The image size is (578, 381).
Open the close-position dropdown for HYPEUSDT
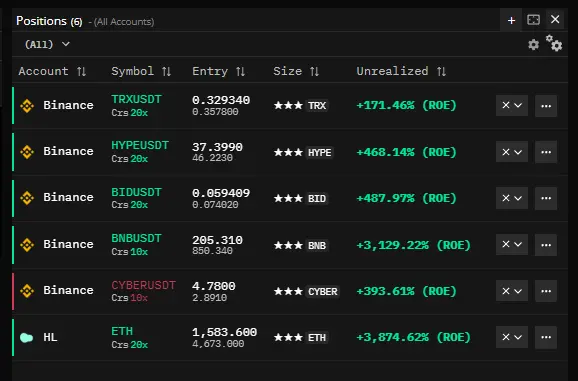(x=512, y=152)
